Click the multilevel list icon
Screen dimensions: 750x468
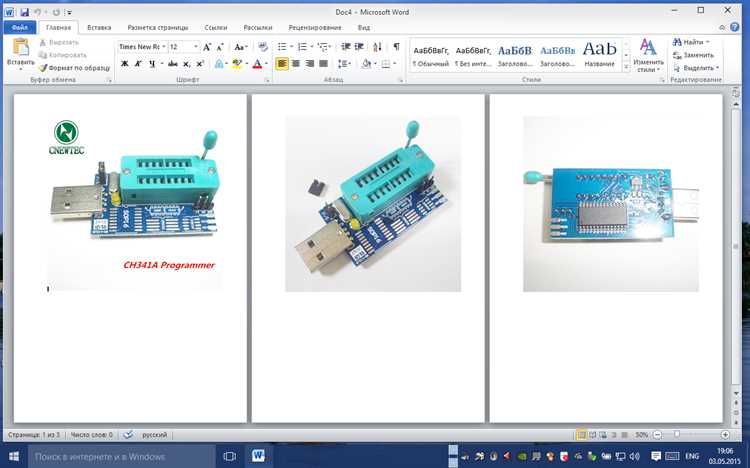point(323,47)
